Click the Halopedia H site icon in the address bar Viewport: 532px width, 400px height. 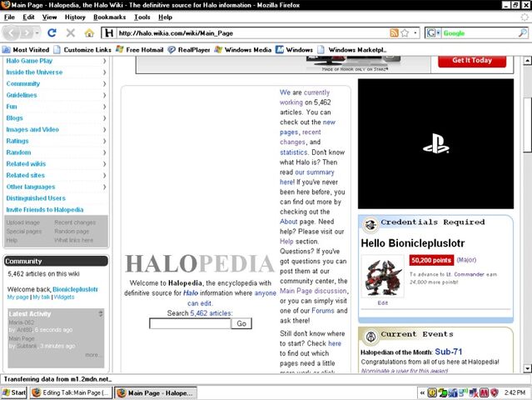[109, 33]
